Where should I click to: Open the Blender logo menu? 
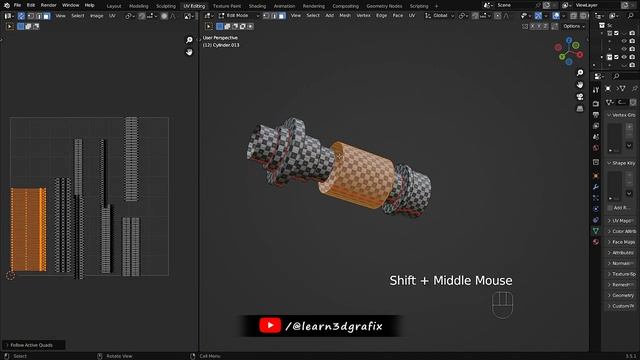pos(7,5)
